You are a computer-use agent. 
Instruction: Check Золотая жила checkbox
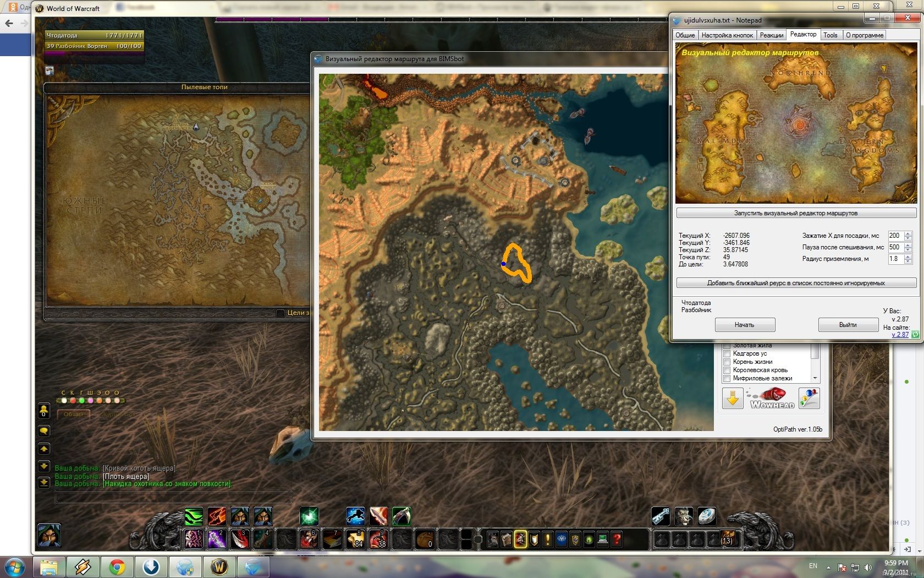(x=727, y=346)
